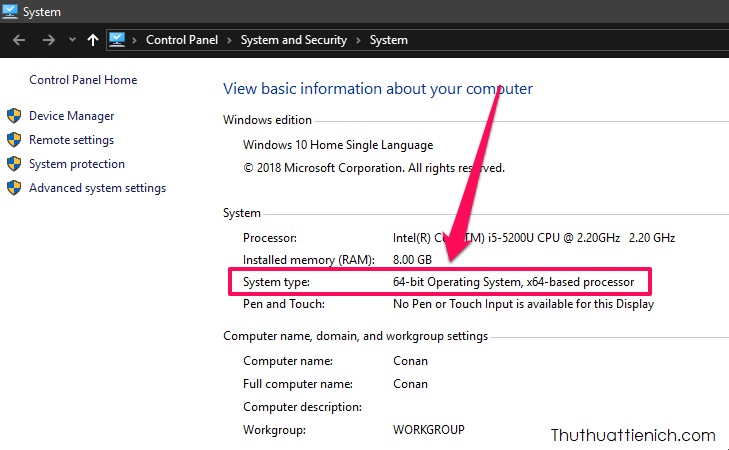Click shield icon beside System protection
This screenshot has height=450, width=729.
[14, 164]
